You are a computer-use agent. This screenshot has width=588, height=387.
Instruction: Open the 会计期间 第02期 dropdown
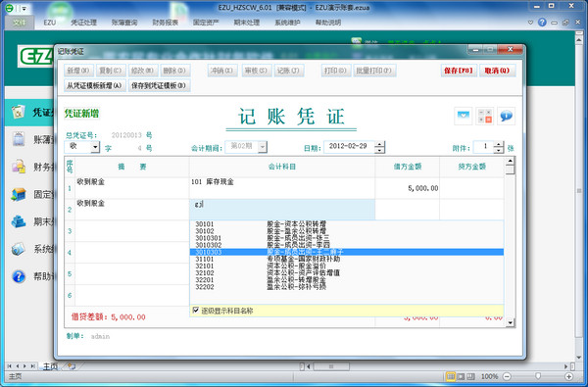click(x=263, y=147)
